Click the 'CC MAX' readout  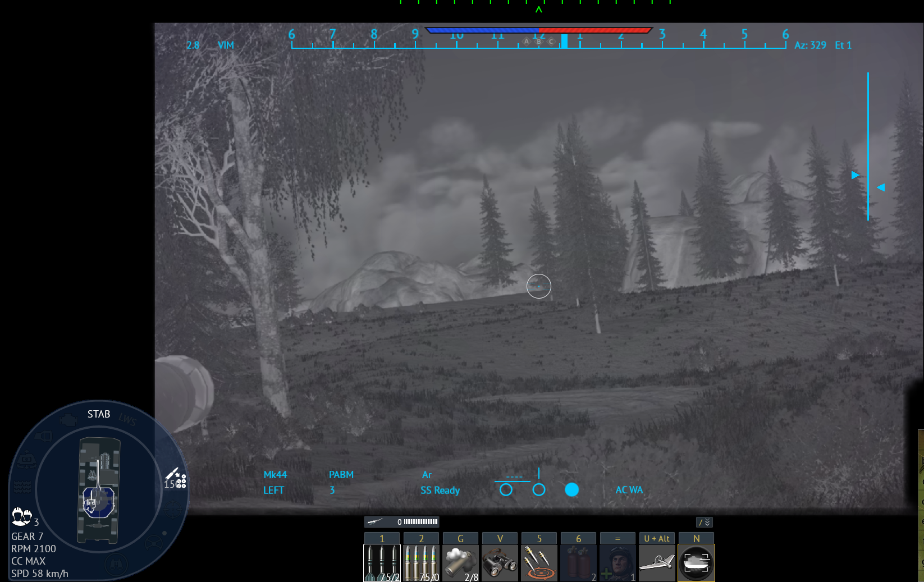[28, 561]
